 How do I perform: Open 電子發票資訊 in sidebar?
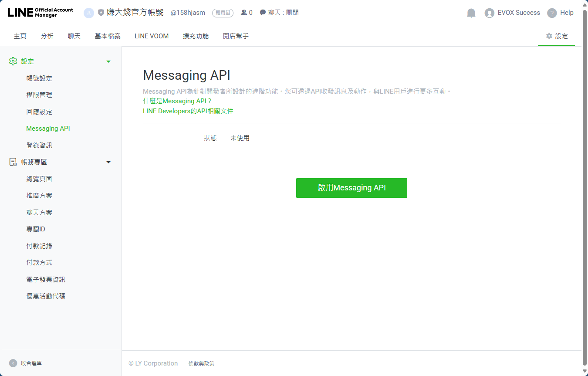pyautogui.click(x=46, y=280)
